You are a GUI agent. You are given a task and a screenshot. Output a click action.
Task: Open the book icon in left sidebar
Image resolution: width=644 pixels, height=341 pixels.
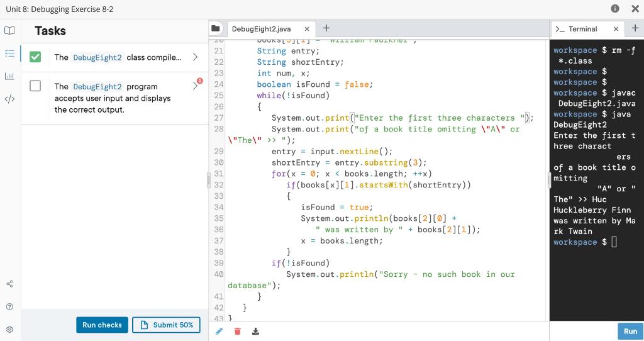(x=9, y=30)
